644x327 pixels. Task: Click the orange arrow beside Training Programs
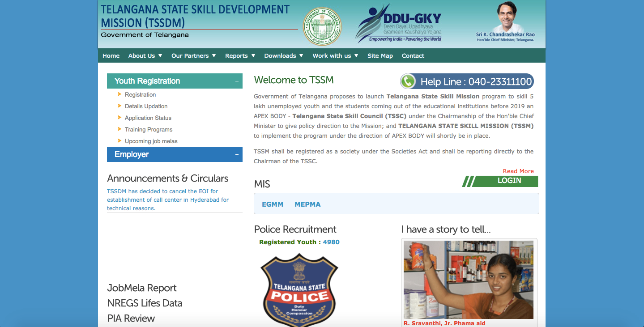119,129
